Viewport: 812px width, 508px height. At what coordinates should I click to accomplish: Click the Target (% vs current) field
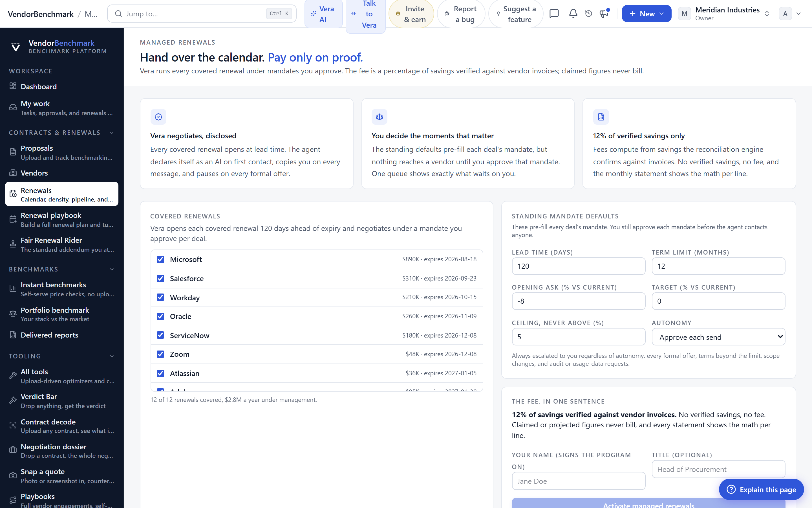coord(718,301)
